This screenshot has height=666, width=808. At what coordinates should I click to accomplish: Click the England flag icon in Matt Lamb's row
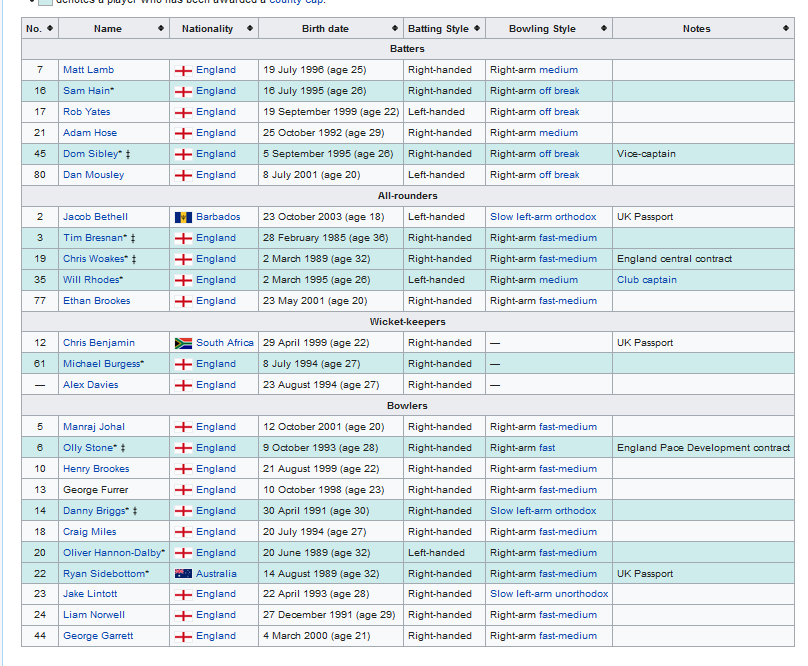[x=183, y=71]
